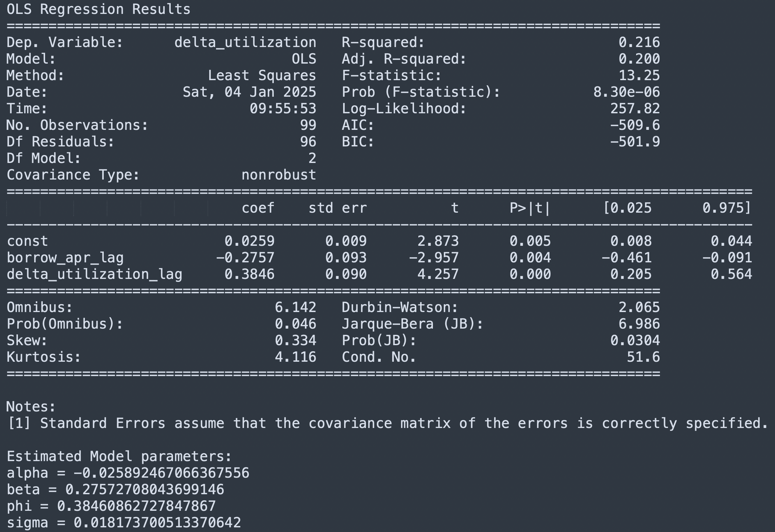Click the "std err" column header
The image size is (775, 532).
(x=337, y=208)
